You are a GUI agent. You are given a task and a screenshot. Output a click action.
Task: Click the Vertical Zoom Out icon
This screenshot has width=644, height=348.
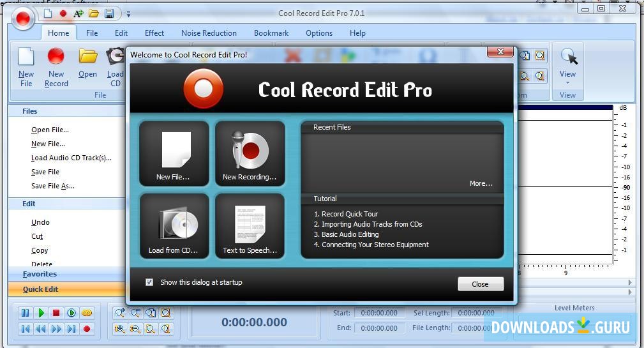coord(135,329)
